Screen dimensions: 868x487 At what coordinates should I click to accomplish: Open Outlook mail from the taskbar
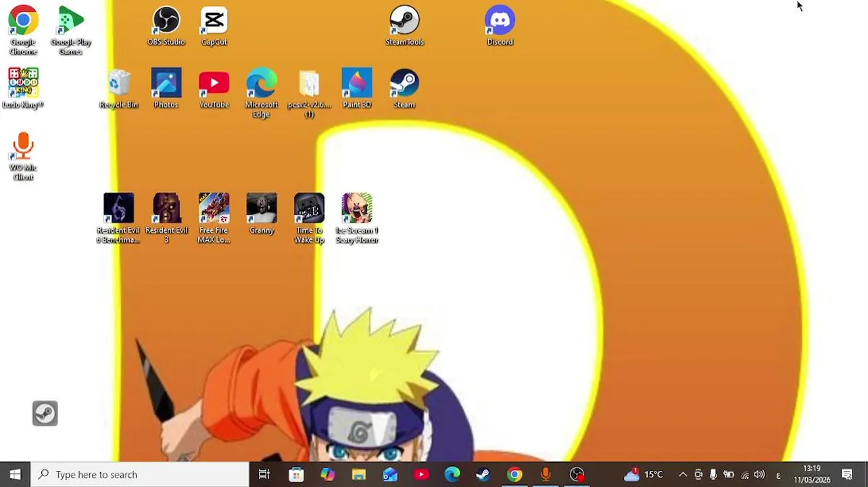coord(390,474)
